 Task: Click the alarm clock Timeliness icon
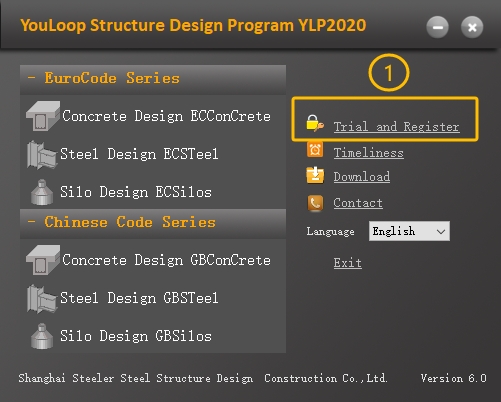[315, 150]
